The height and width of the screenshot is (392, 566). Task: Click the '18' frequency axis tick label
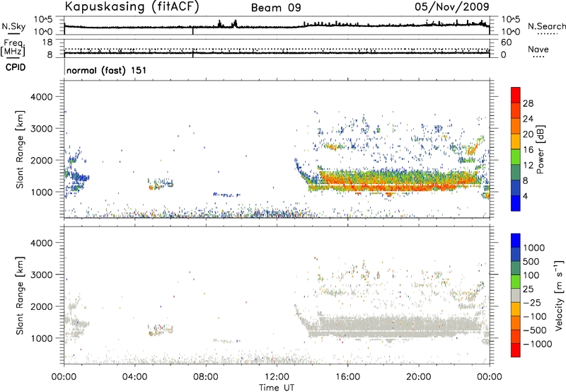pos(47,42)
